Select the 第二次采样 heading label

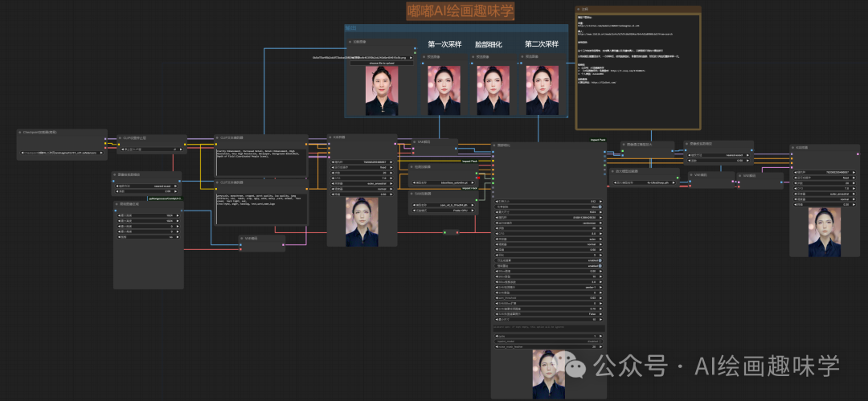coord(542,44)
